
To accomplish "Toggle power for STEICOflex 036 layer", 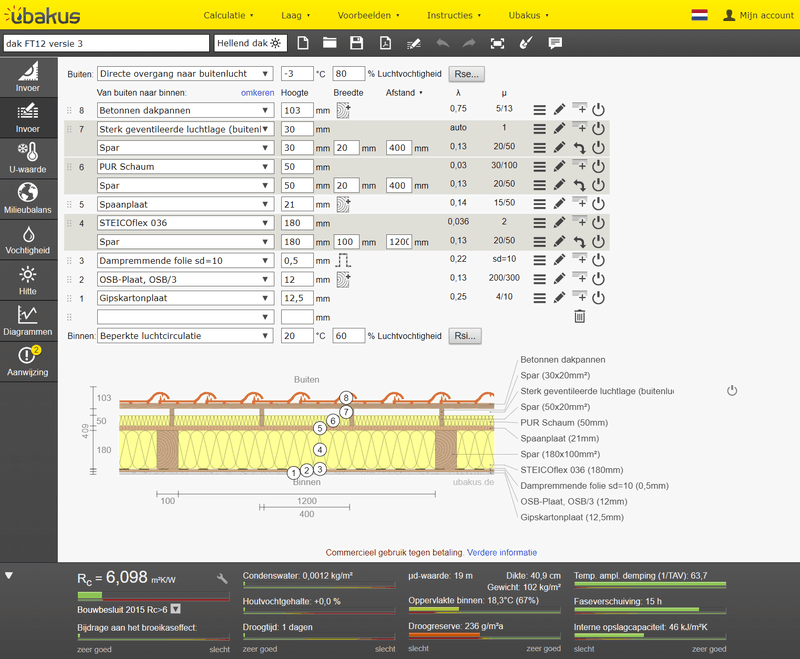I will (599, 222).
